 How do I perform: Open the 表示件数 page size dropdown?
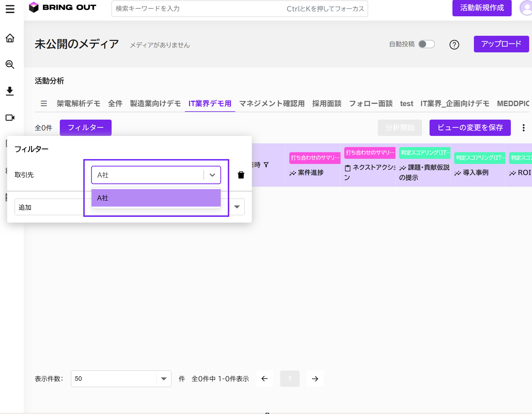163,379
